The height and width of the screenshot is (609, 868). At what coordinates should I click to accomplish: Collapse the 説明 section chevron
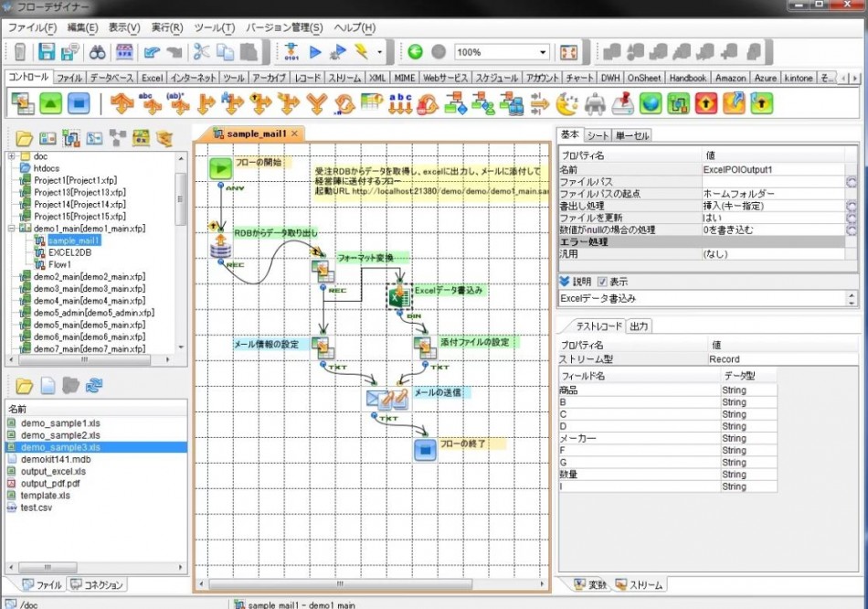pos(564,282)
